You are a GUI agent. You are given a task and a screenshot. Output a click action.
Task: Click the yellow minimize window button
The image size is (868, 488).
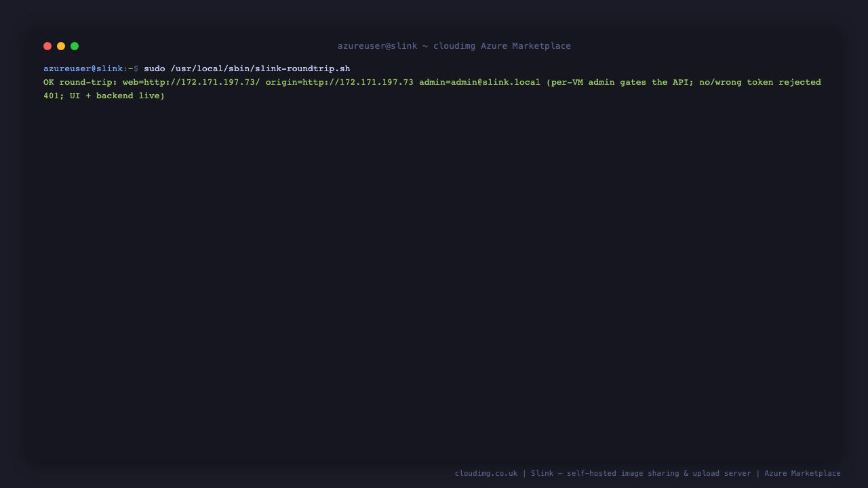pyautogui.click(x=61, y=46)
